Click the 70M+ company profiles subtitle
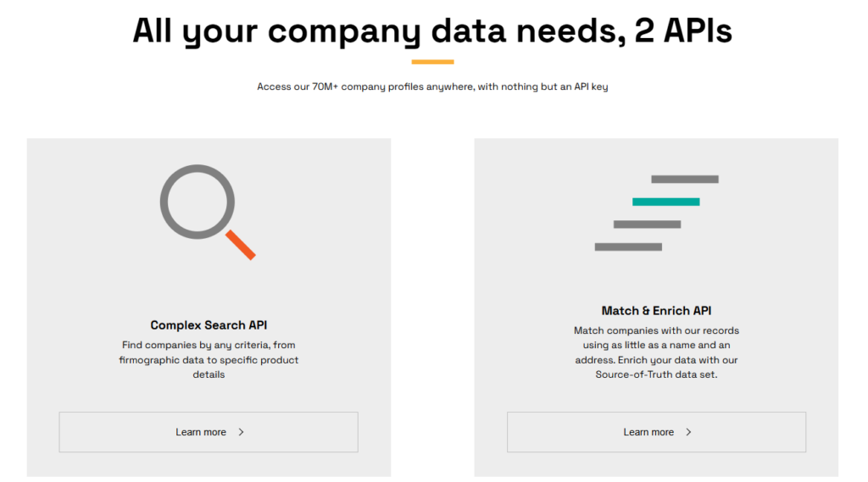Image resolution: width=868 pixels, height=482 pixels. [433, 87]
